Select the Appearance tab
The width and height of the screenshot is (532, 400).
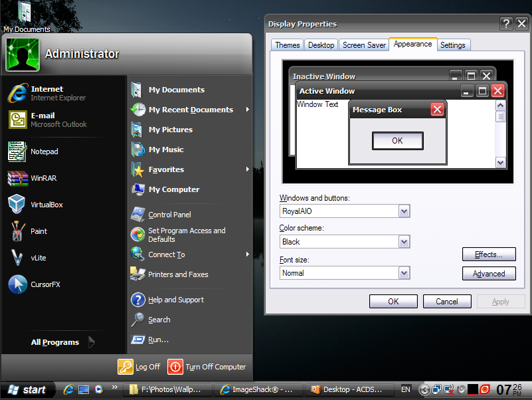413,44
